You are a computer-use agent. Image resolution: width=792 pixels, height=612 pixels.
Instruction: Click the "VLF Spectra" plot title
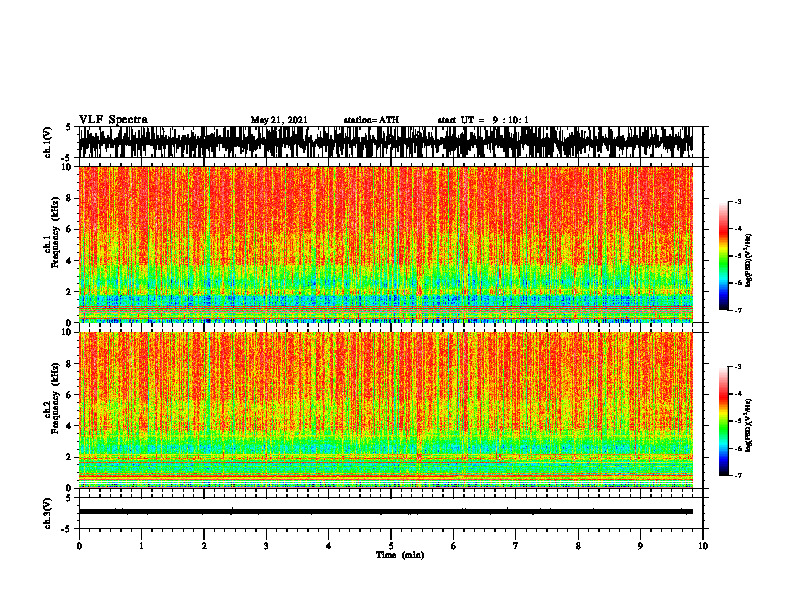point(113,119)
